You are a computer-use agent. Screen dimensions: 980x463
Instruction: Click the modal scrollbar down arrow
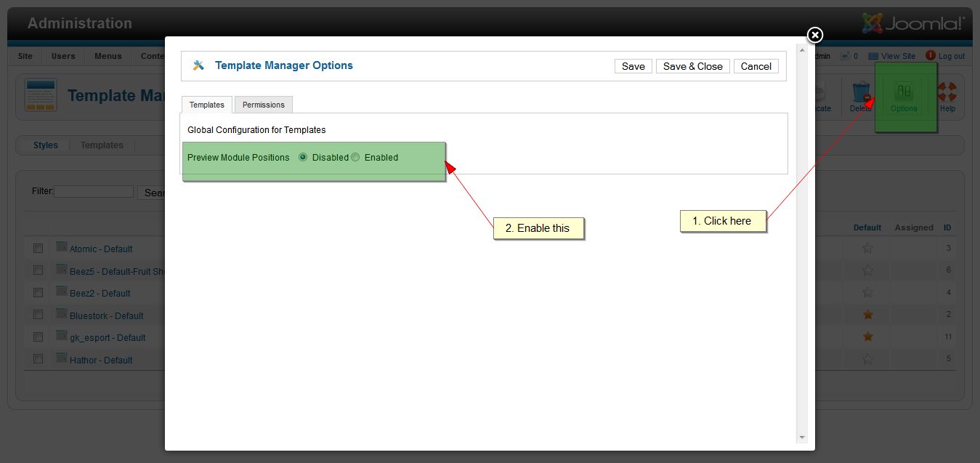coord(802,438)
